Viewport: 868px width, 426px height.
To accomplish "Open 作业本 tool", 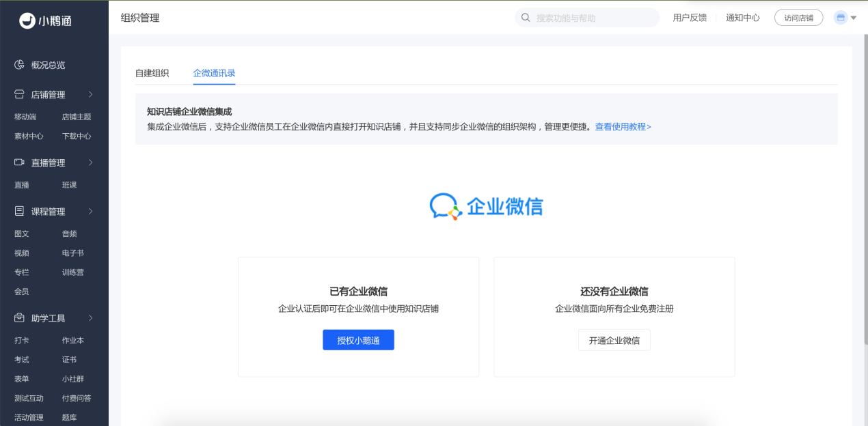I will click(73, 340).
